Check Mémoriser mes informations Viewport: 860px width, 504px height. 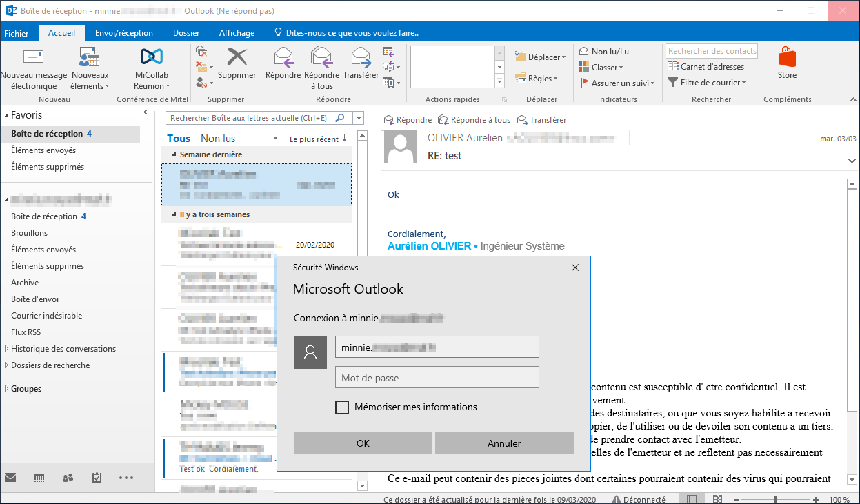click(x=342, y=407)
